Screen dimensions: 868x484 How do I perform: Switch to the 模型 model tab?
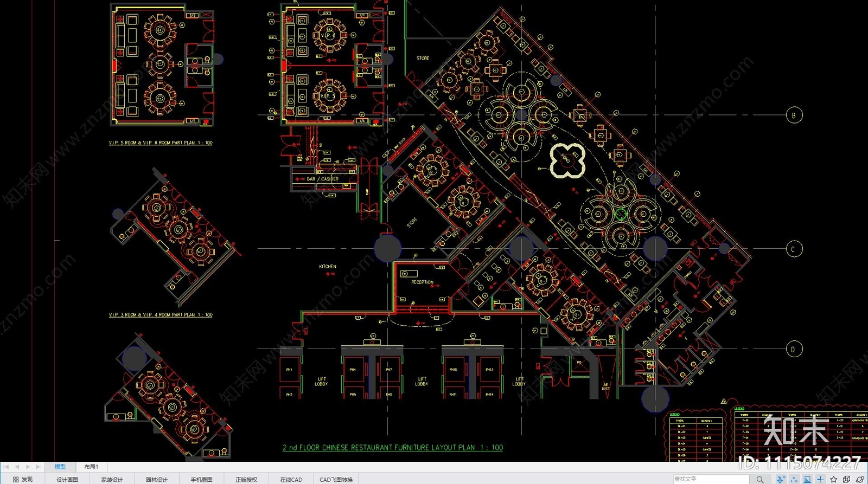pyautogui.click(x=60, y=467)
